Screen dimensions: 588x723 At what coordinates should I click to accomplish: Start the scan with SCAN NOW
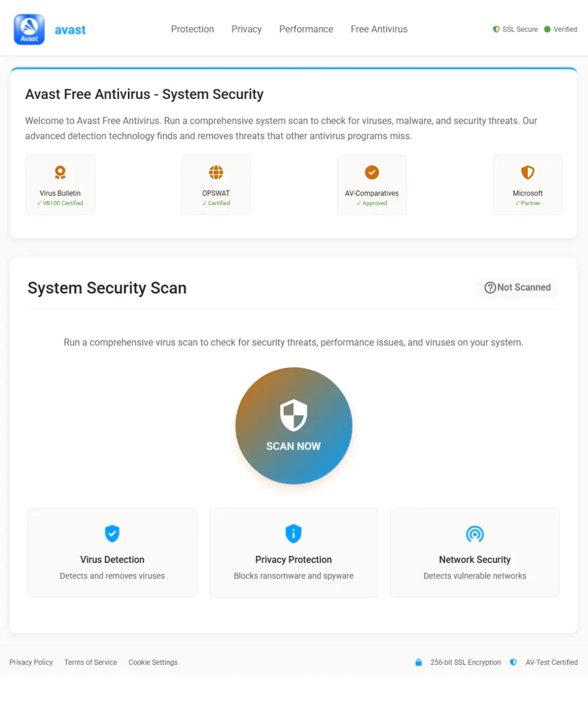[294, 426]
